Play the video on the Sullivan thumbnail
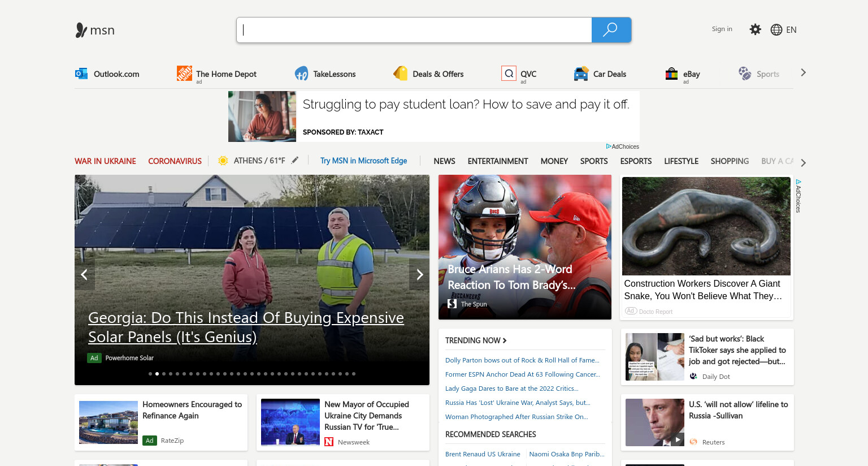 [678, 439]
